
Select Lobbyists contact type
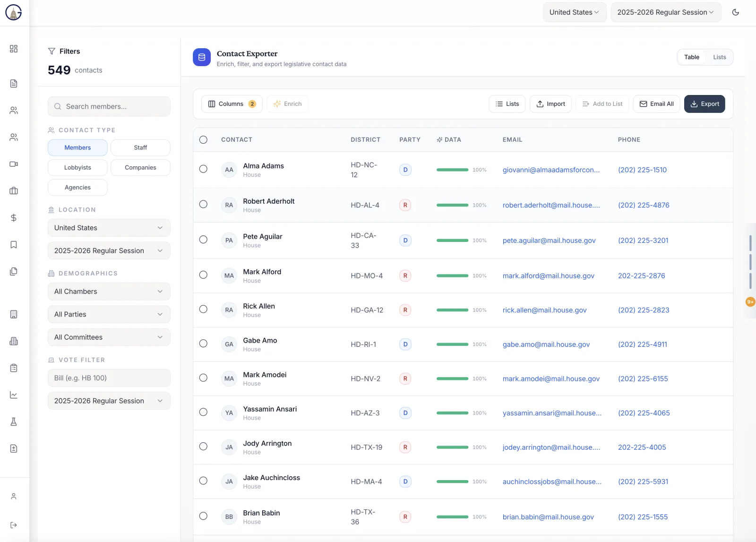[77, 167]
